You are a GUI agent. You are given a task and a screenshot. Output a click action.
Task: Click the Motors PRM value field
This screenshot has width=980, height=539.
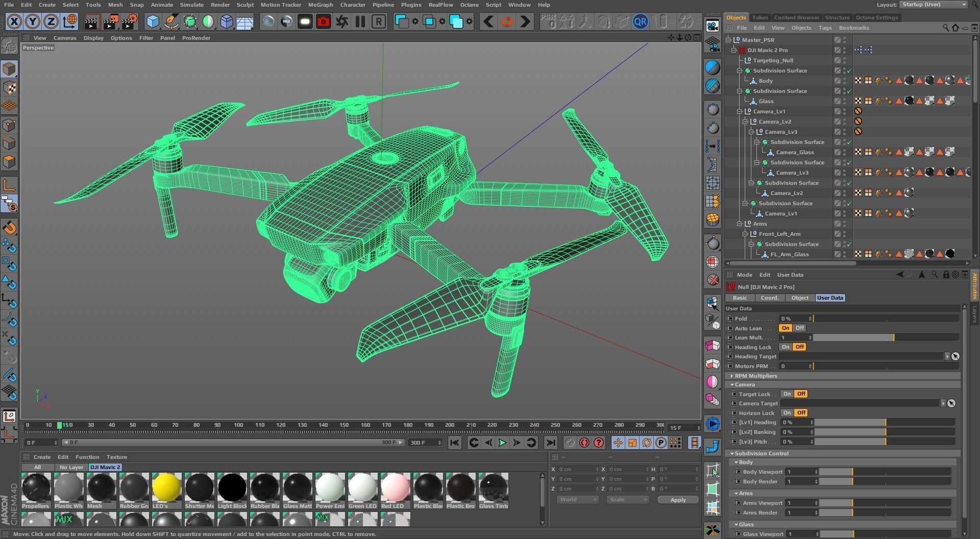point(795,366)
